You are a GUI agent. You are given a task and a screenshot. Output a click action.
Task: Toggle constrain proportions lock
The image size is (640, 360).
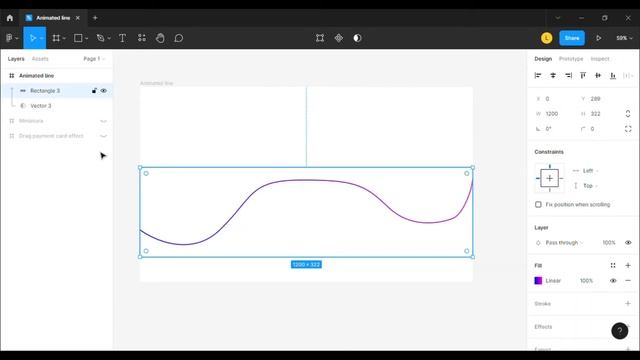click(x=628, y=114)
